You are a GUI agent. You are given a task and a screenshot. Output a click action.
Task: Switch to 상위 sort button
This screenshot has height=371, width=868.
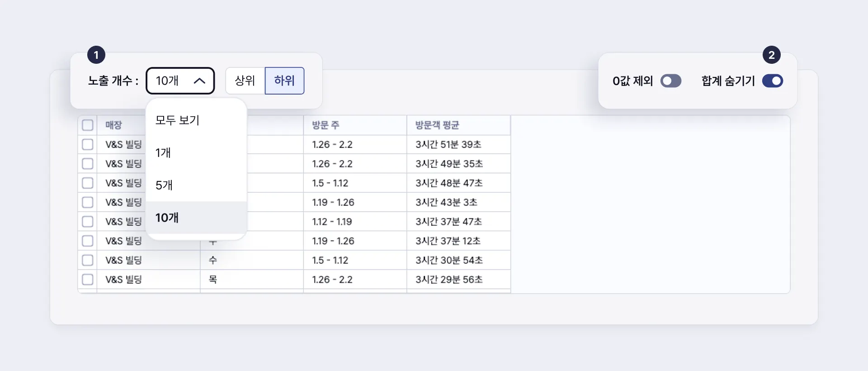pos(245,81)
